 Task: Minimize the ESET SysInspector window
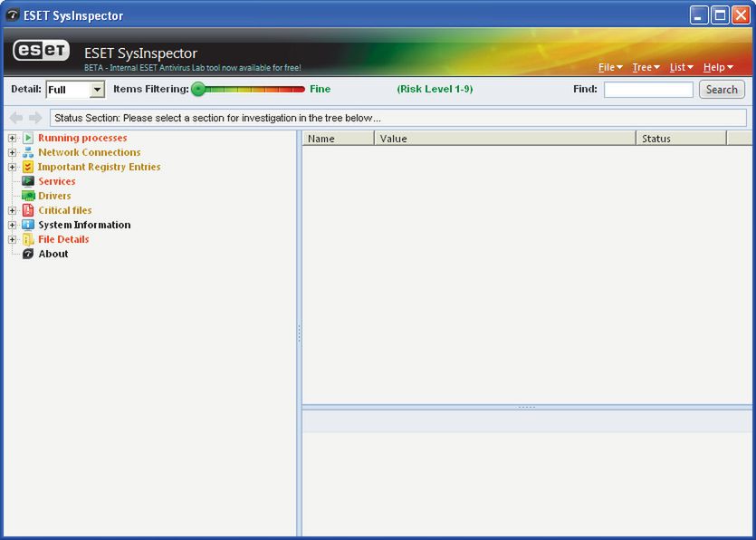pos(699,15)
